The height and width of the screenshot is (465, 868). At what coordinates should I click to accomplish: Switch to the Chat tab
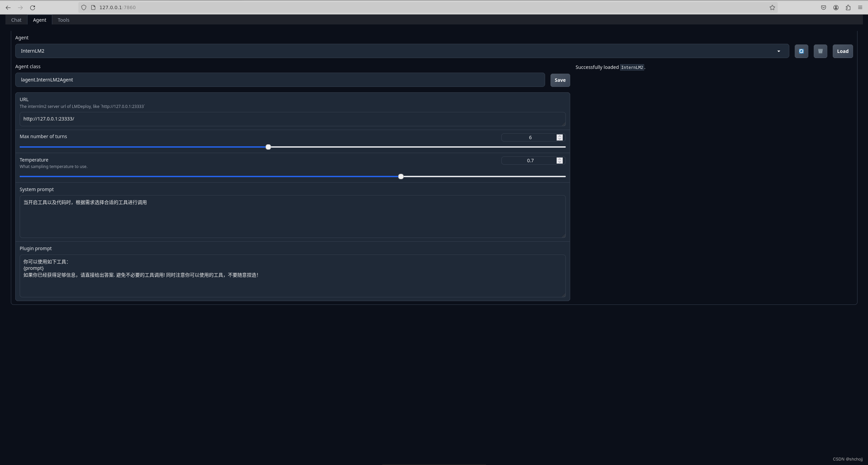16,20
